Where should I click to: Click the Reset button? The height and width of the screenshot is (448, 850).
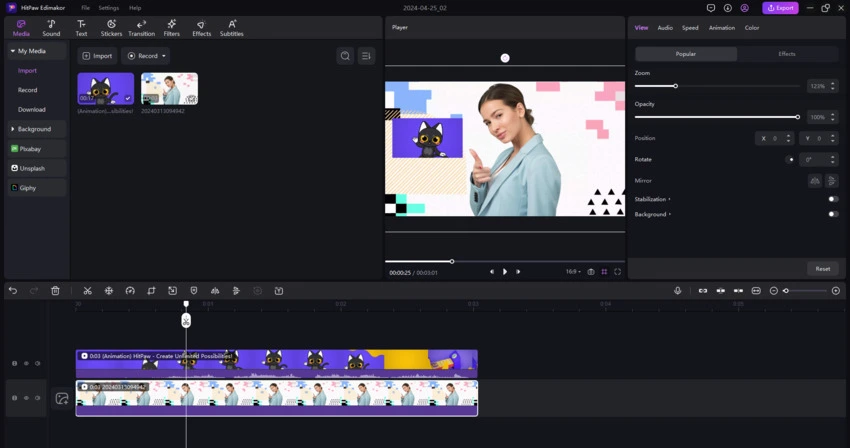822,269
